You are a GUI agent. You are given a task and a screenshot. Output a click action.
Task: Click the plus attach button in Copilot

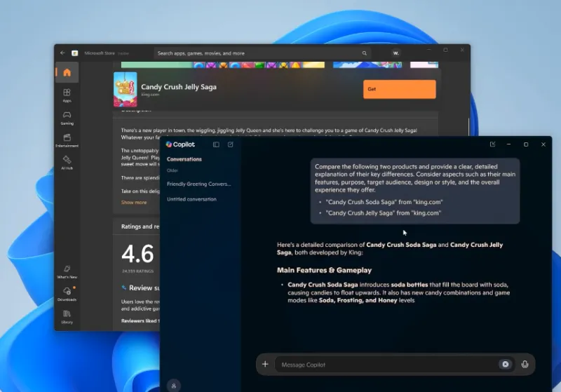tap(265, 364)
